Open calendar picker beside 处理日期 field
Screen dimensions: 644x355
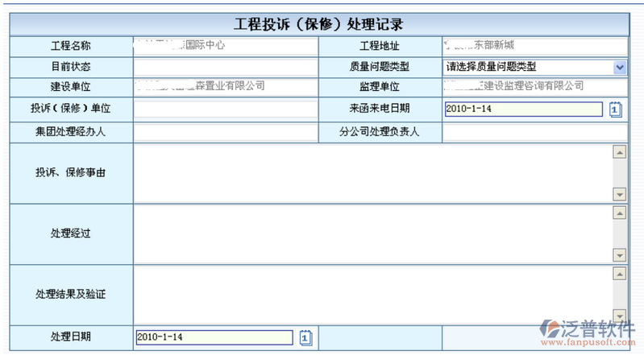click(x=306, y=337)
